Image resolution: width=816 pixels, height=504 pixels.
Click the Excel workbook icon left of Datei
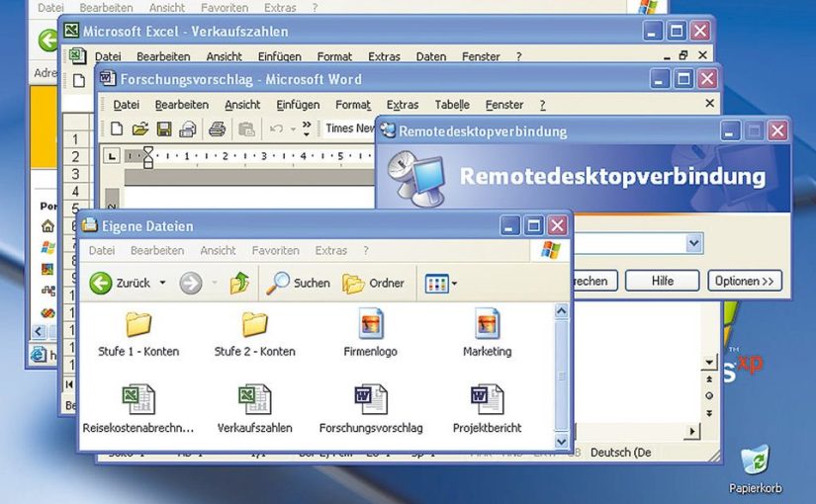point(77,55)
